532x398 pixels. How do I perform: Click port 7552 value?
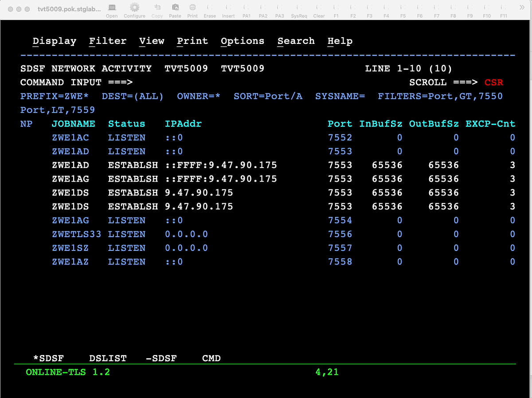[340, 138]
